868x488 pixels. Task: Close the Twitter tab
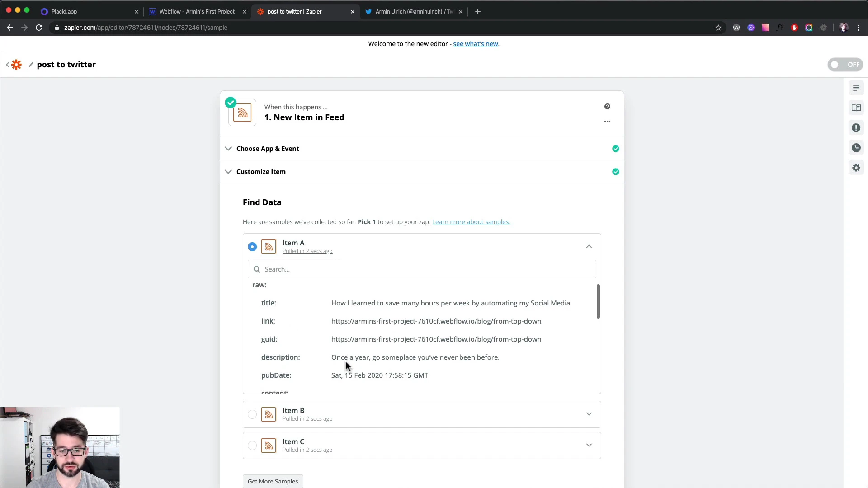(x=461, y=12)
